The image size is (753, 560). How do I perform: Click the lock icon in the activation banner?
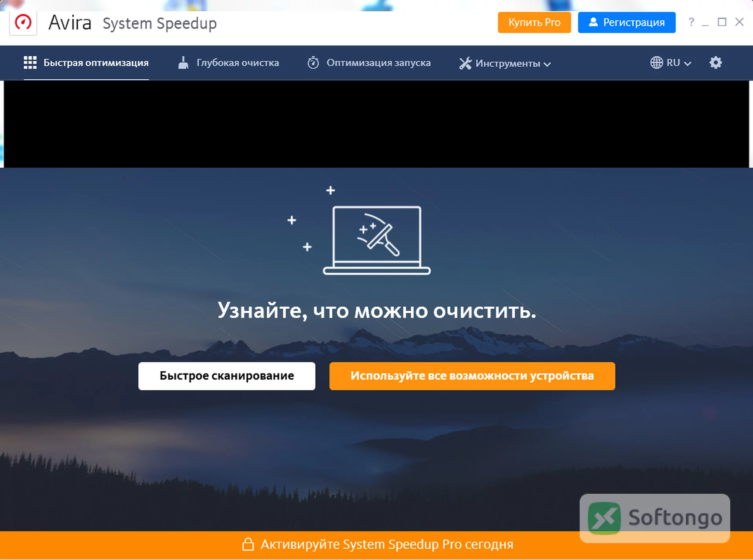pos(248,544)
